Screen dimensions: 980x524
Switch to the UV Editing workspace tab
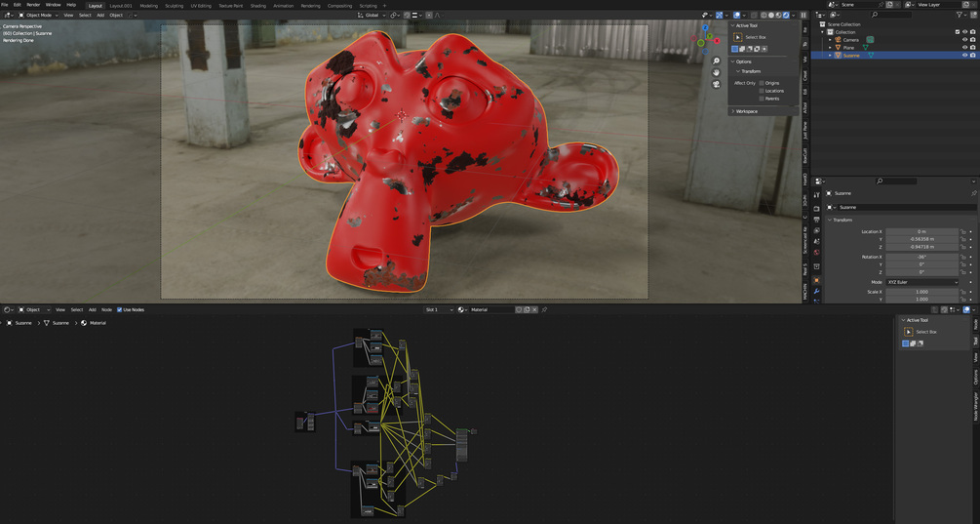tap(201, 6)
